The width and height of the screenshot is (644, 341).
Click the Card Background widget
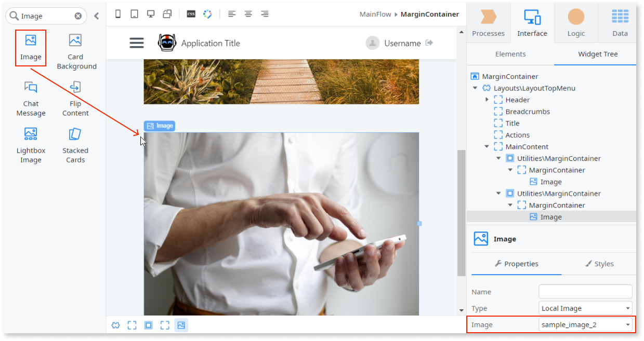point(76,51)
